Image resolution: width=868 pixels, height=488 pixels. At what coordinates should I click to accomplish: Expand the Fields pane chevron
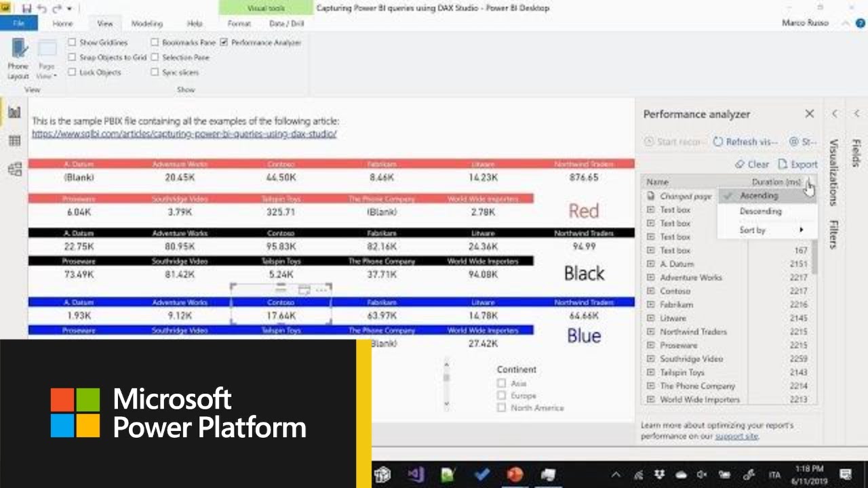[x=857, y=114]
